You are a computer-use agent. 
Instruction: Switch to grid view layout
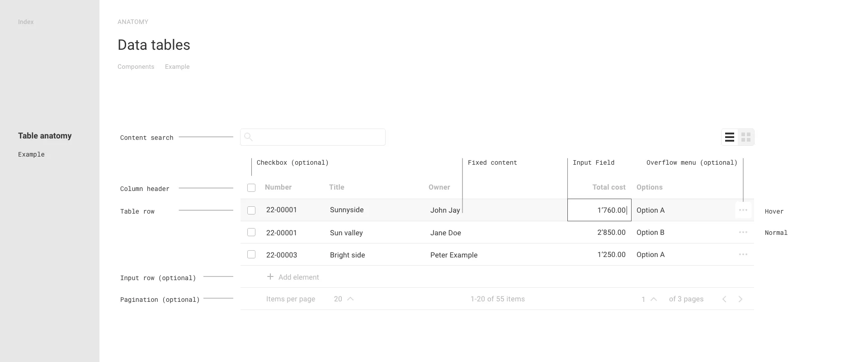746,137
